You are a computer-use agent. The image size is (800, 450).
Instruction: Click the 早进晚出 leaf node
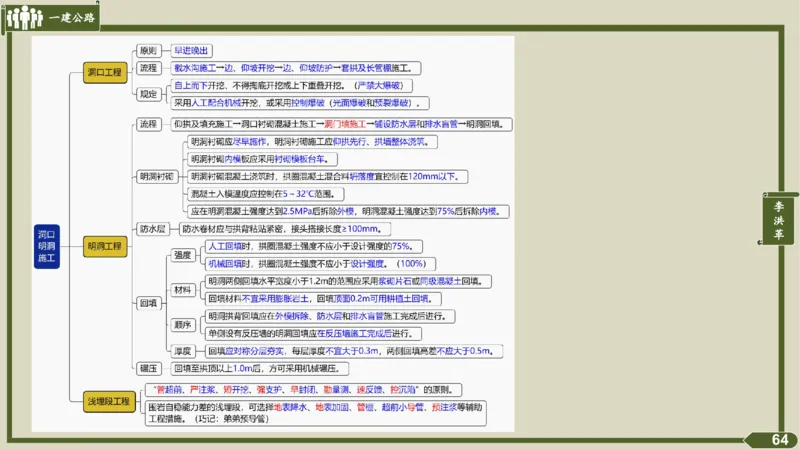(191, 51)
